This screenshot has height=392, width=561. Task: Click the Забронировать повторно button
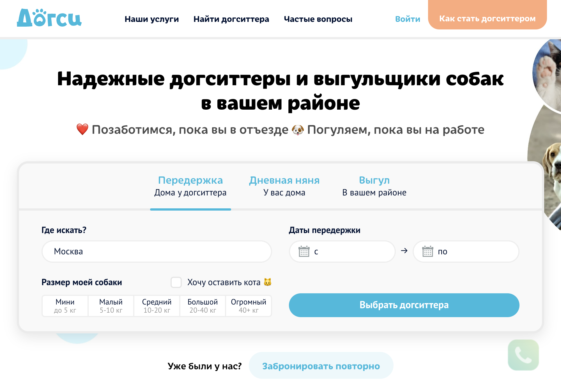(x=321, y=366)
